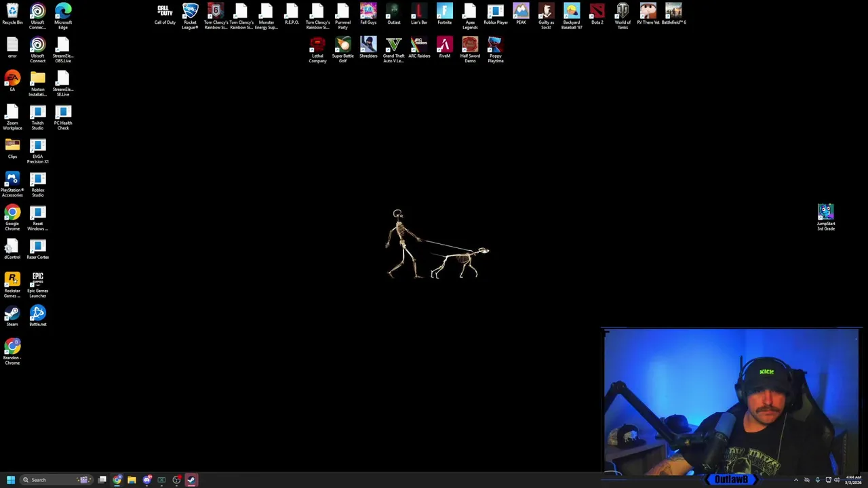The height and width of the screenshot is (488, 868).
Task: Open Backyard Baseball '97 icon
Action: pos(572,16)
